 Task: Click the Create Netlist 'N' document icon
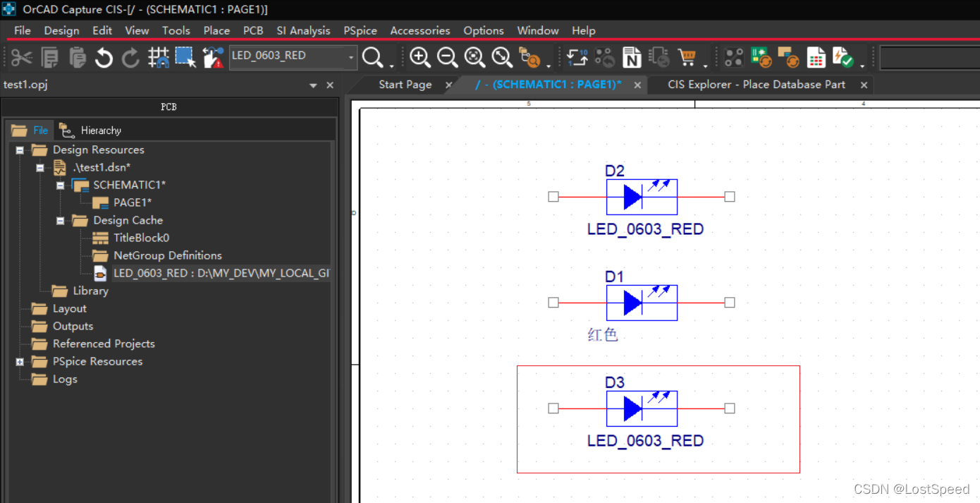(x=632, y=57)
